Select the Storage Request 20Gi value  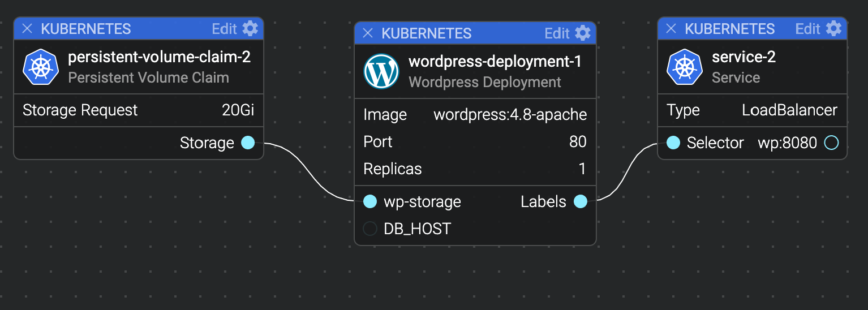pos(238,110)
